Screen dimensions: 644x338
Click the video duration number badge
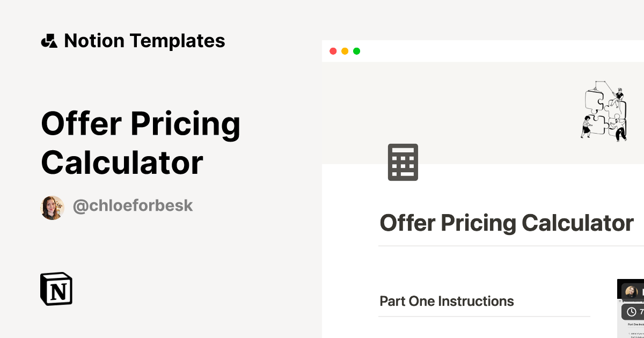(x=641, y=312)
